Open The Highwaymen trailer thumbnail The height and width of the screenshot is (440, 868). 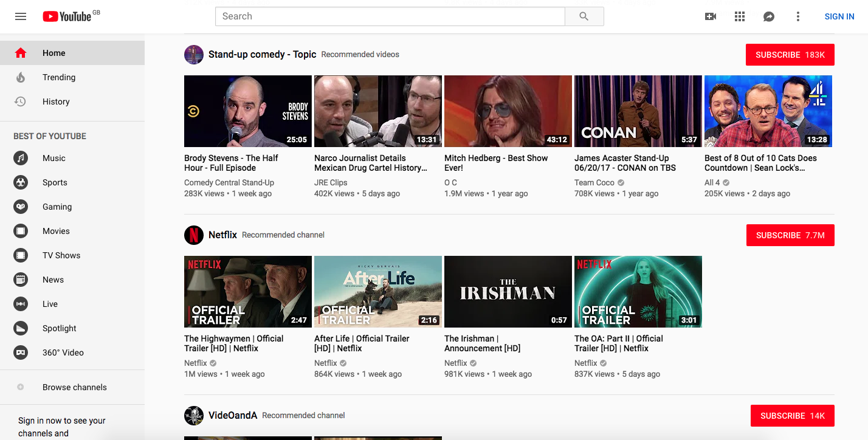tap(248, 292)
